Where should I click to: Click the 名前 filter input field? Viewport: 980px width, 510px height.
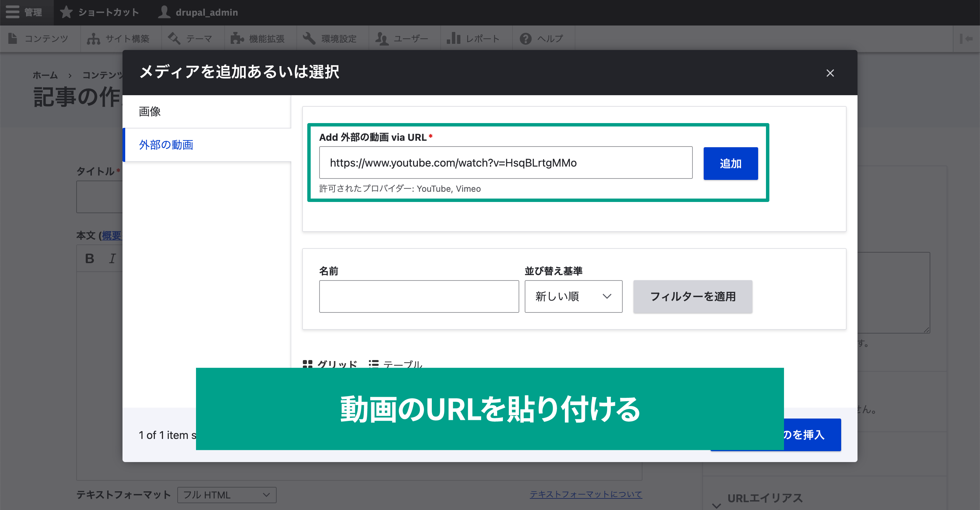point(419,296)
